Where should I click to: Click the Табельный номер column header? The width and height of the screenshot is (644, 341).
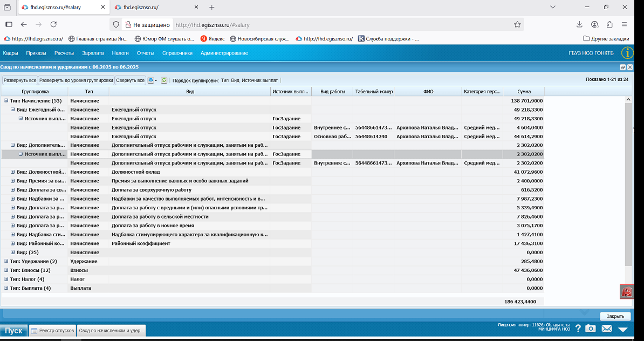pyautogui.click(x=374, y=92)
